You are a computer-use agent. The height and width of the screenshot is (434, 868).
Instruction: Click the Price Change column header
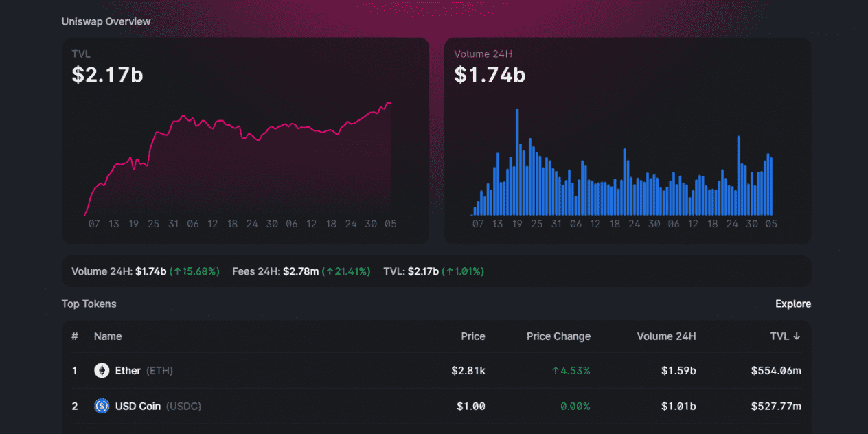(x=558, y=336)
